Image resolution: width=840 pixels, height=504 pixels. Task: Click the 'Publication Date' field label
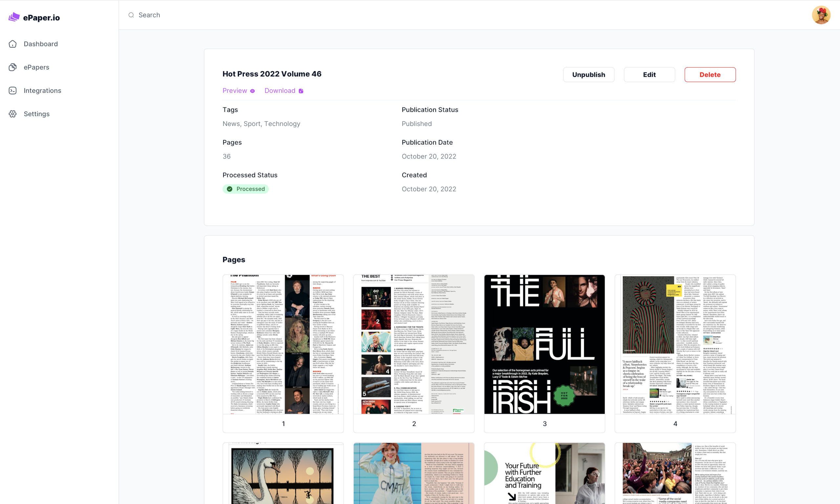coord(427,142)
